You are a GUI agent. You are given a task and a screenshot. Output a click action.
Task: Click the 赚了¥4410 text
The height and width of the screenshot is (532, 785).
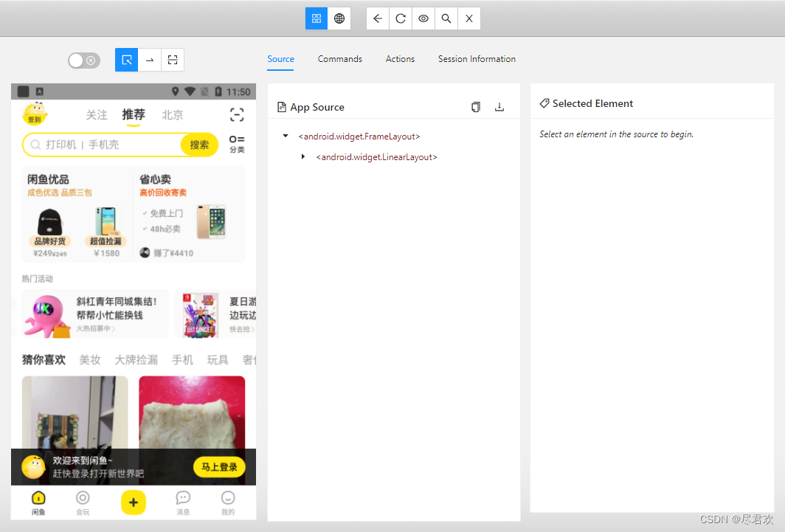coord(173,253)
